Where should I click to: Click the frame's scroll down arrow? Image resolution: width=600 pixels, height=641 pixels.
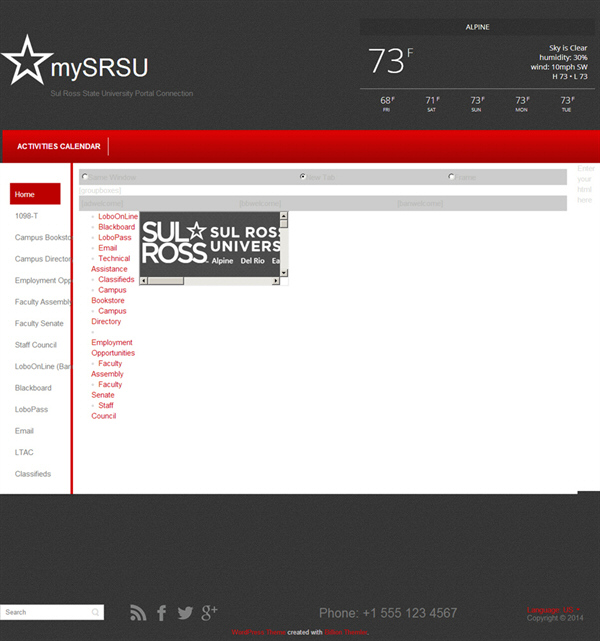pos(284,272)
